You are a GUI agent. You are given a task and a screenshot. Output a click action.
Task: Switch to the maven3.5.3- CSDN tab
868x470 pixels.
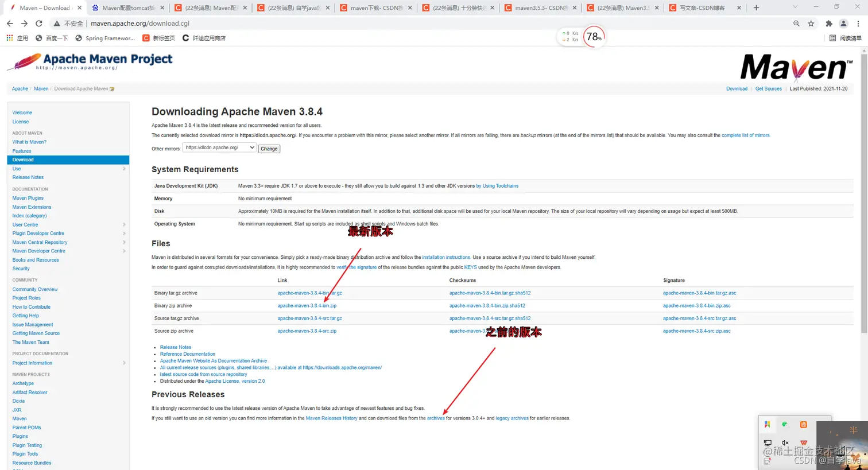(540, 8)
